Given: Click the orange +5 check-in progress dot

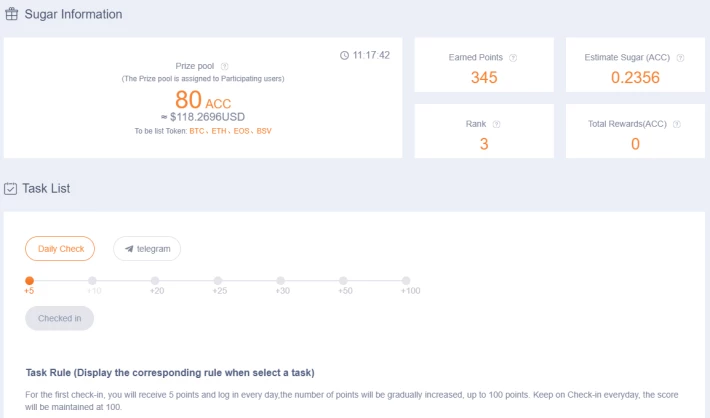Looking at the screenshot, I should pos(29,281).
